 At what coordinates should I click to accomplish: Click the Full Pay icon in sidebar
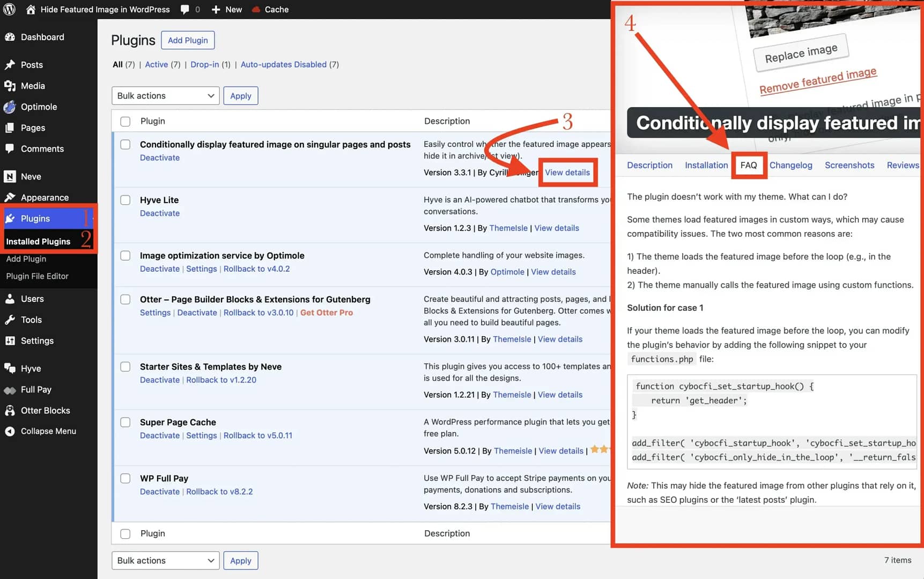(x=10, y=390)
